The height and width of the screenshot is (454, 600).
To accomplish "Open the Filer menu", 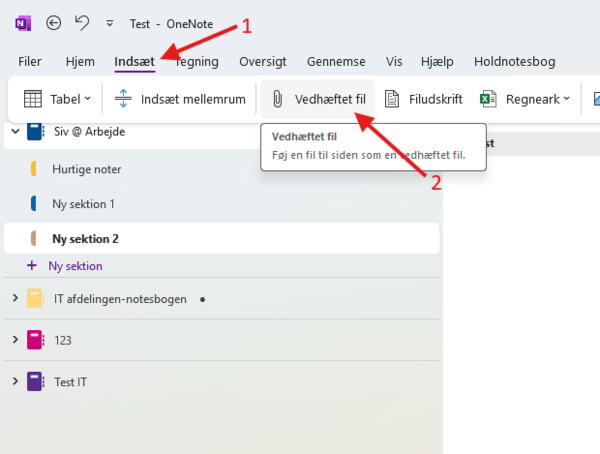I will point(30,62).
